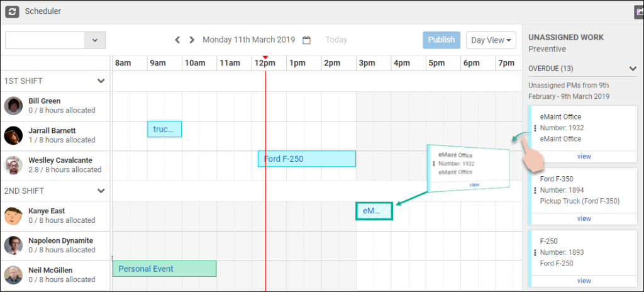Viewport: 644px width, 292px height.
Task: Click the UNASSIGNED WORK heading
Action: [566, 37]
